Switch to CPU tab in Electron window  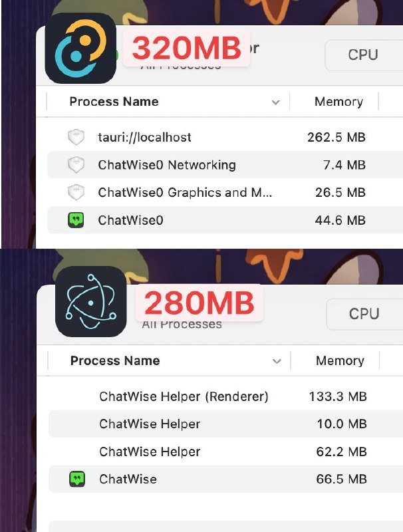point(364,314)
